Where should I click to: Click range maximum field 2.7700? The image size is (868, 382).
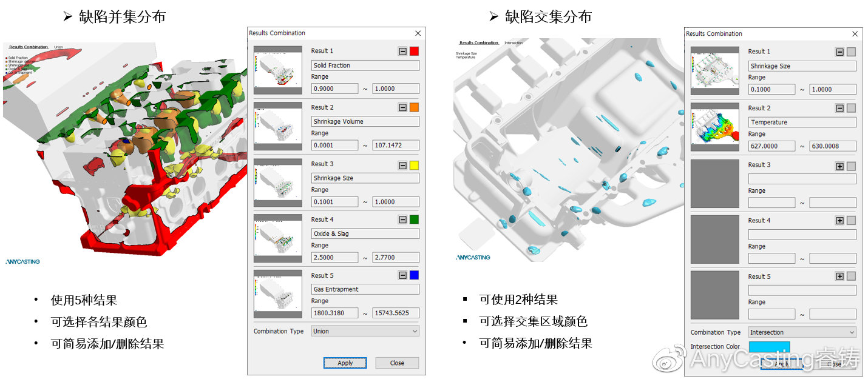tap(396, 257)
